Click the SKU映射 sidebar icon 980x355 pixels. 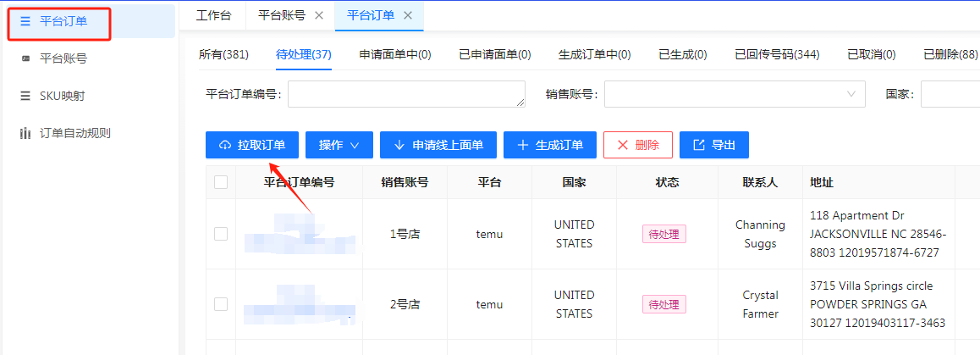[25, 97]
